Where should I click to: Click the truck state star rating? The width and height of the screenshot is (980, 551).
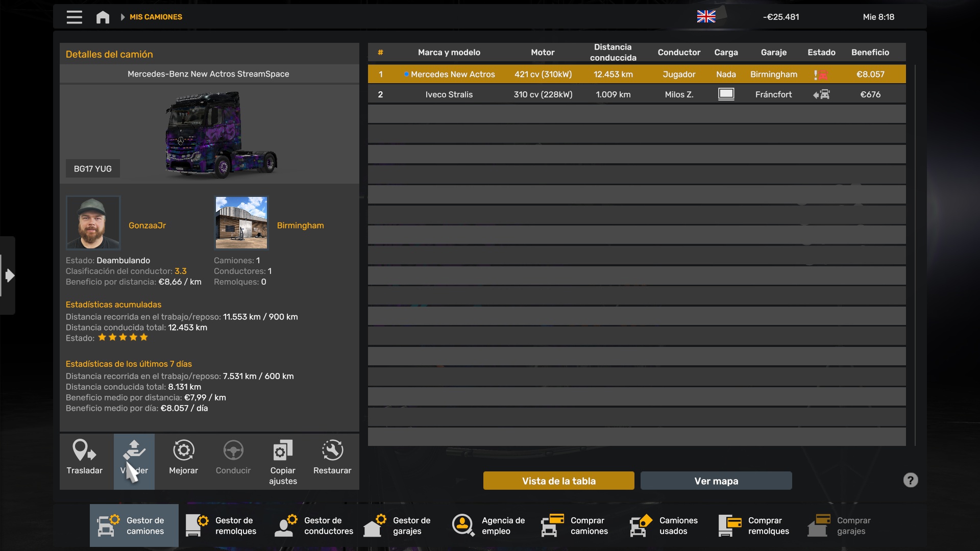[123, 337]
